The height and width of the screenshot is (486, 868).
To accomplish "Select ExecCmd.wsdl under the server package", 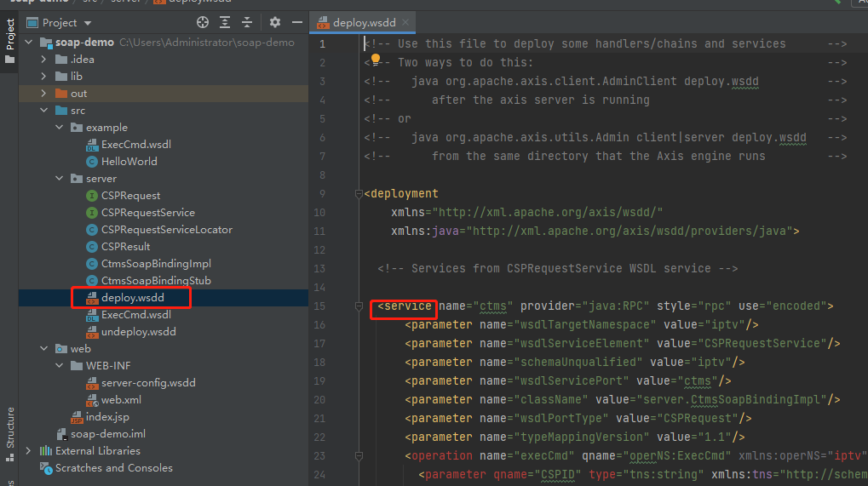I will pyautogui.click(x=135, y=315).
